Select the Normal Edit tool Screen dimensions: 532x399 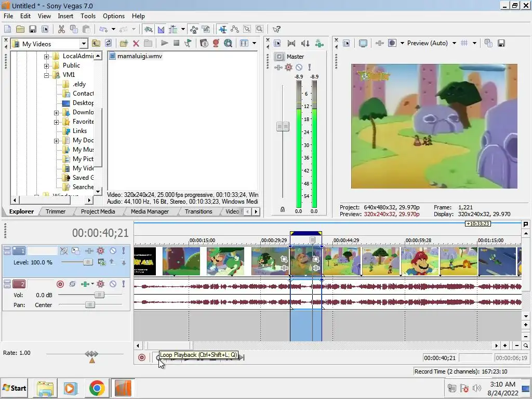(x=222, y=29)
